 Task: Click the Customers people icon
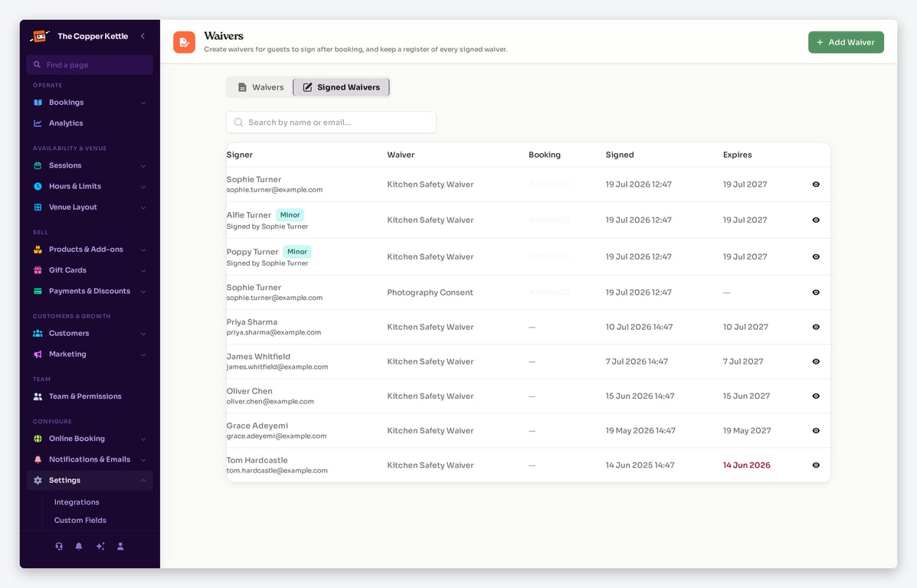click(38, 333)
